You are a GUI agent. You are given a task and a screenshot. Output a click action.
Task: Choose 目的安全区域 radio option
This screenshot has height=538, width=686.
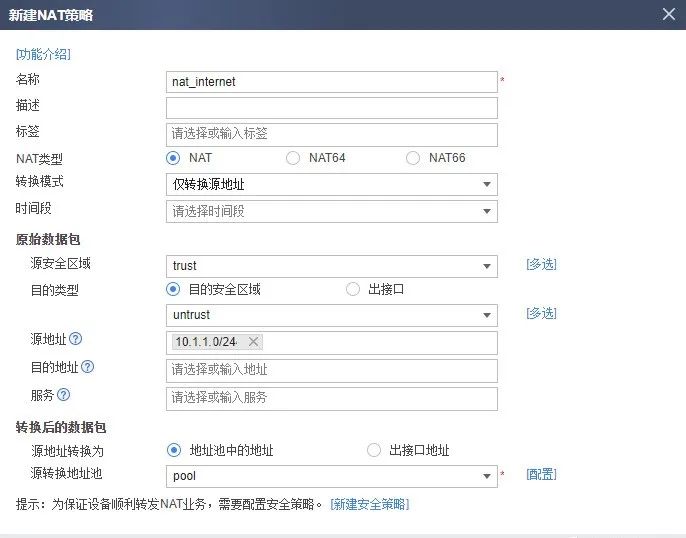click(173, 289)
